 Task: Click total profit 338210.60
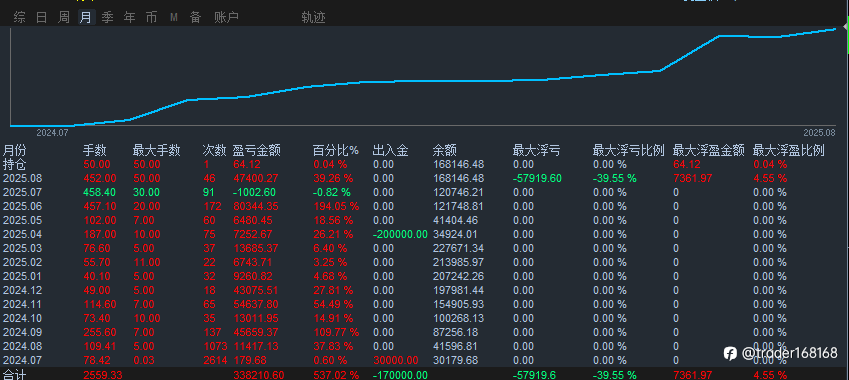tap(258, 375)
